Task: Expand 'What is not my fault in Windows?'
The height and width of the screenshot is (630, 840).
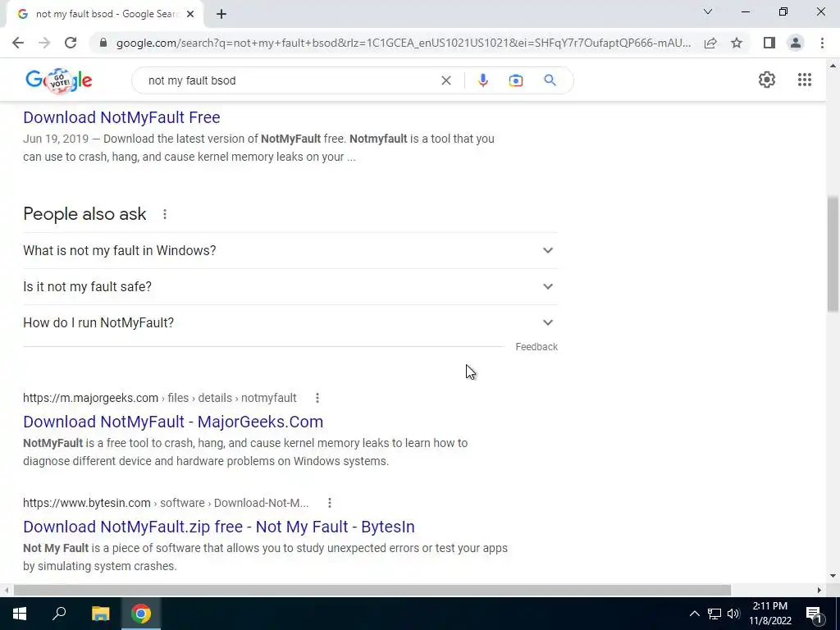Action: (x=290, y=250)
